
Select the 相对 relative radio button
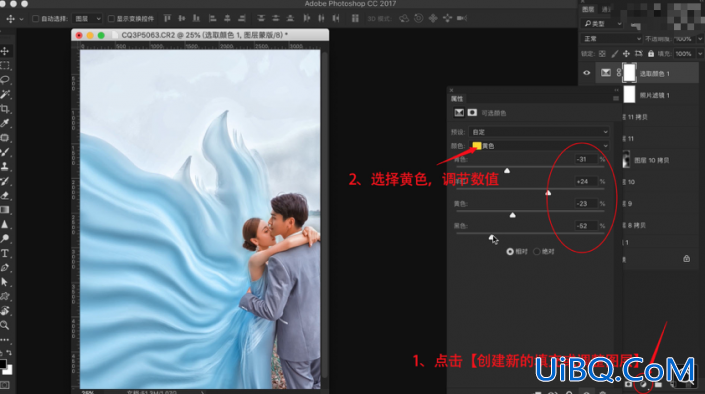pos(510,251)
